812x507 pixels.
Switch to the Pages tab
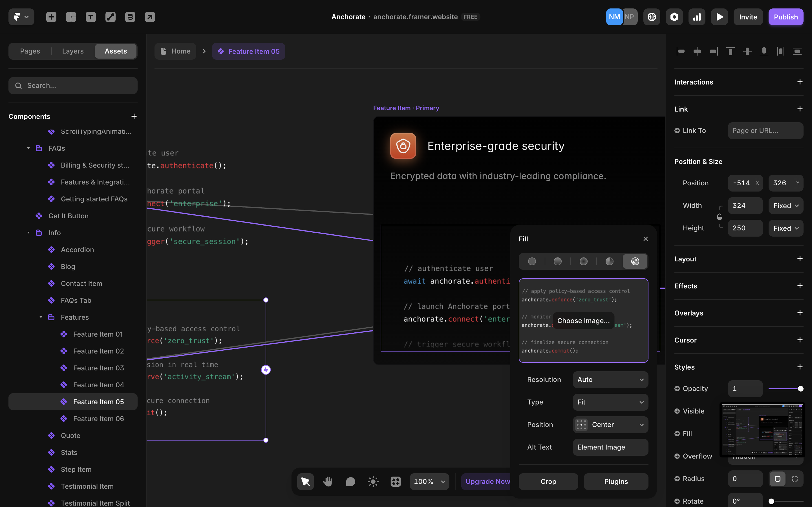(30, 51)
